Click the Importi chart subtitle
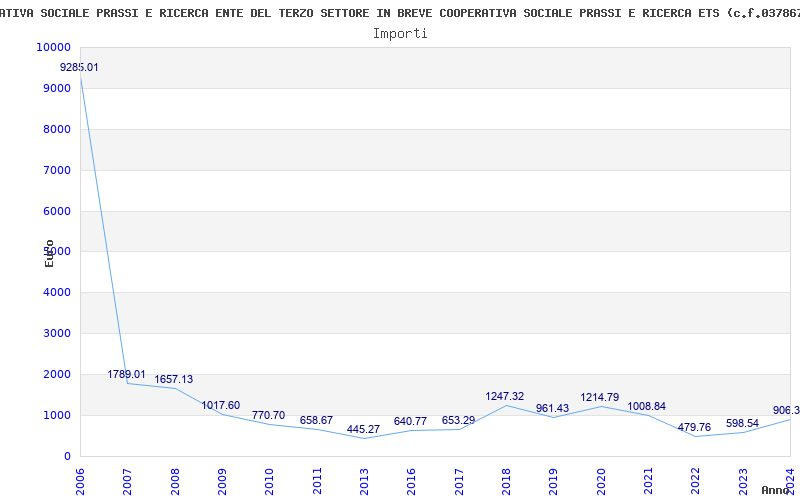Viewport: 800px width, 500px height. click(400, 33)
